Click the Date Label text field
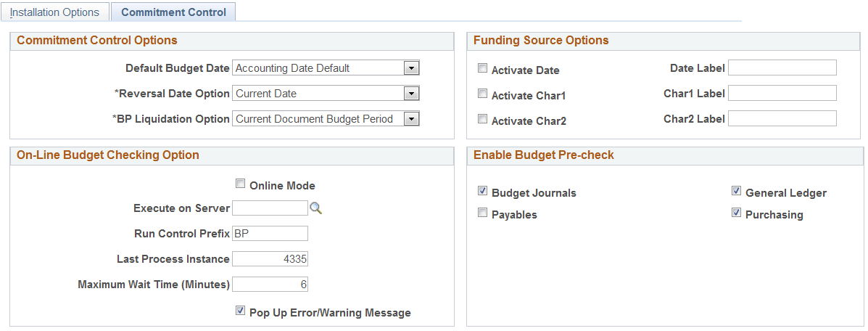Screen dimensions: 868x331 pyautogui.click(x=782, y=68)
